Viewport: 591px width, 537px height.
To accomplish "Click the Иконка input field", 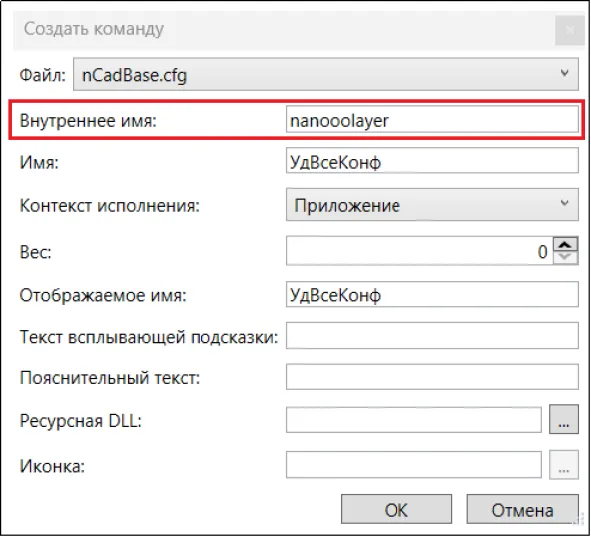I will pos(414,465).
